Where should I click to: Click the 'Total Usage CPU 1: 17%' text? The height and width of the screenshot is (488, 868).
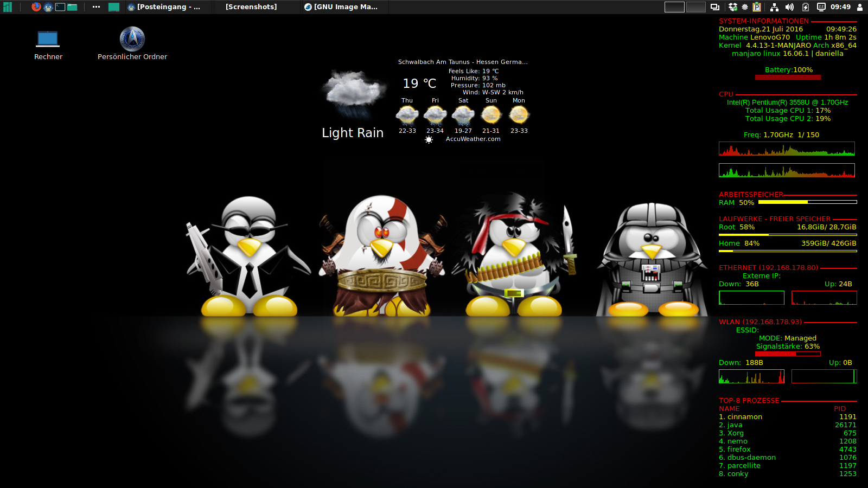[x=788, y=111]
